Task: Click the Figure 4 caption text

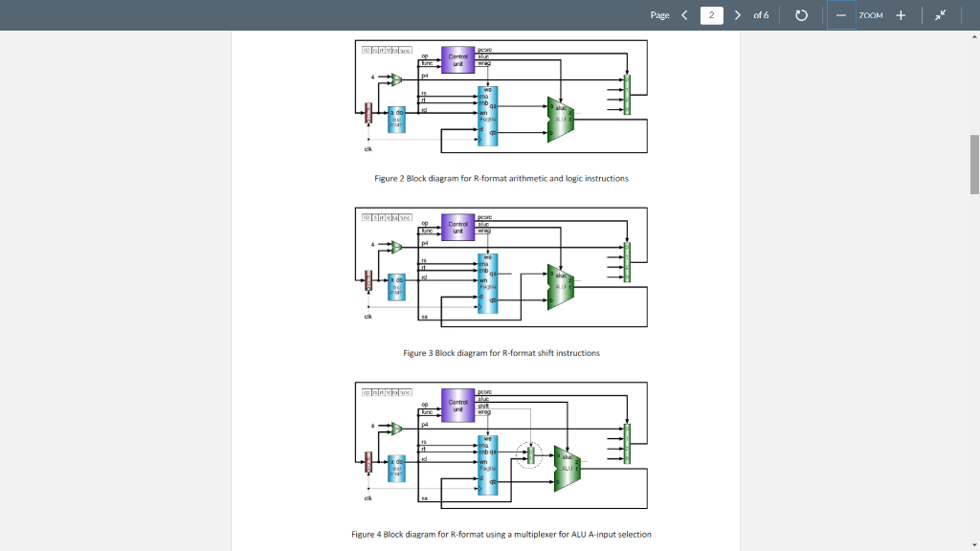Action: [x=501, y=534]
